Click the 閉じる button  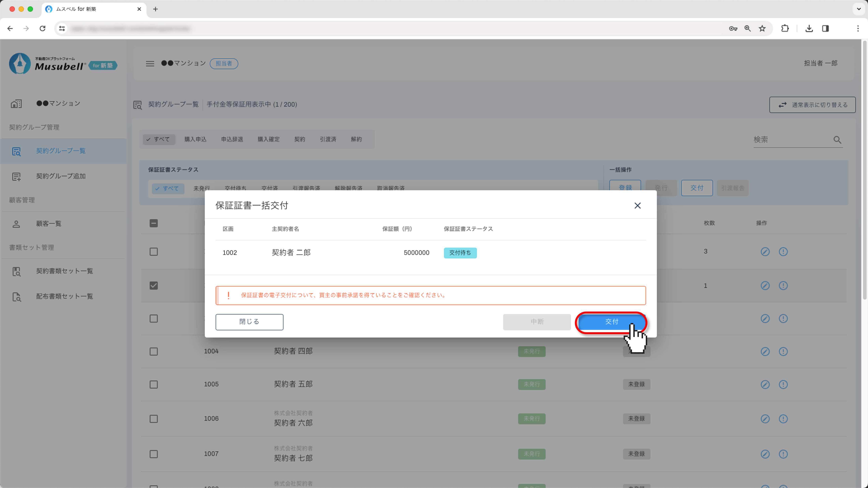249,322
